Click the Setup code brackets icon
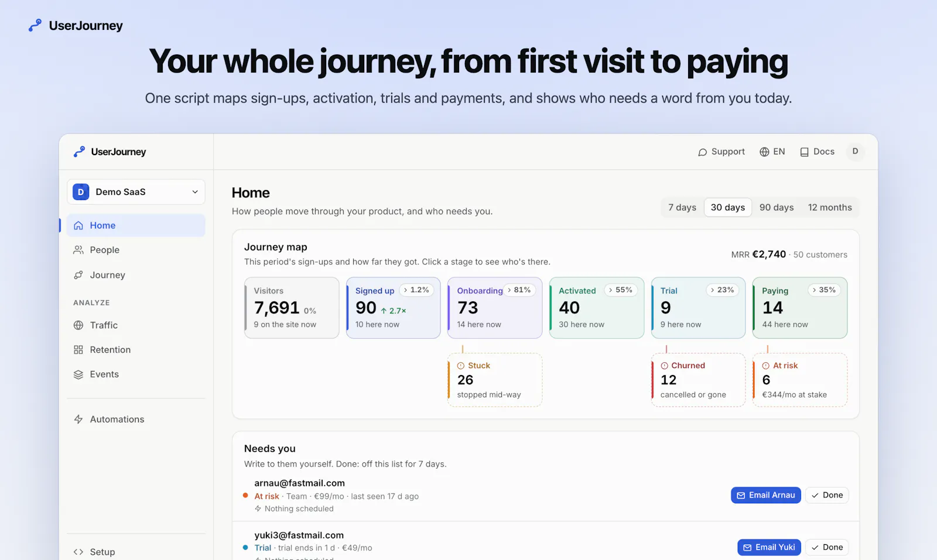 pos(78,552)
